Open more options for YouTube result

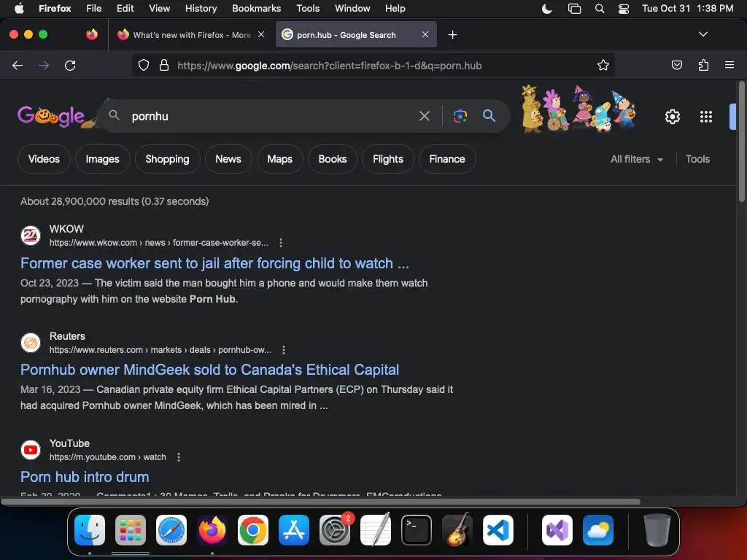pyautogui.click(x=179, y=457)
